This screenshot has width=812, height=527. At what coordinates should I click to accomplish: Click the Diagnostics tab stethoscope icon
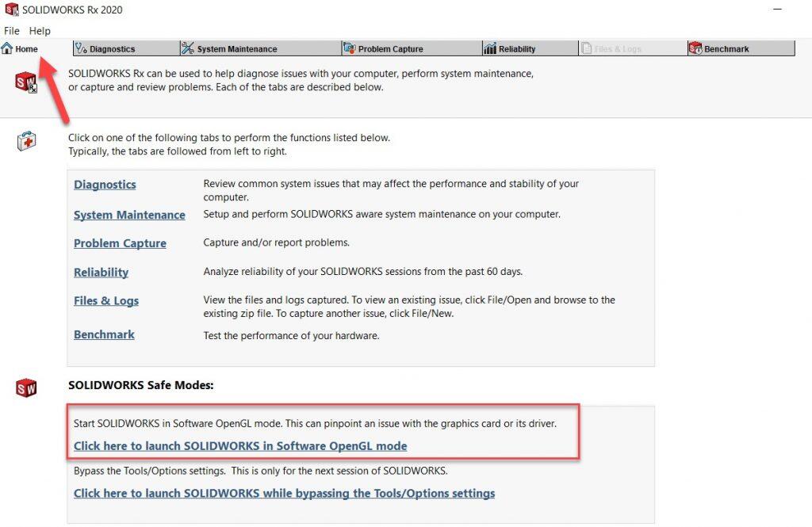81,48
